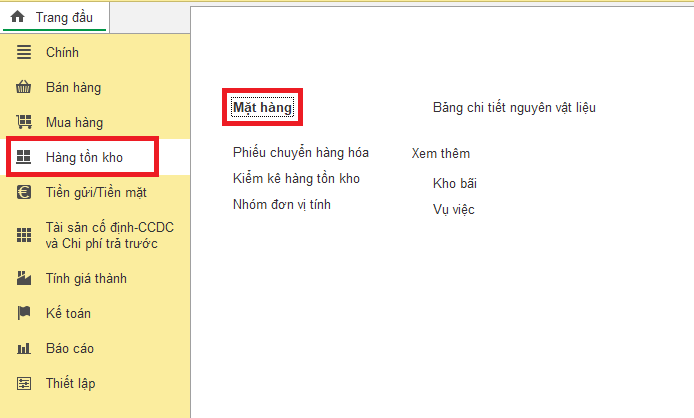
Task: Click the Báo cáo bar chart icon
Action: tap(24, 348)
